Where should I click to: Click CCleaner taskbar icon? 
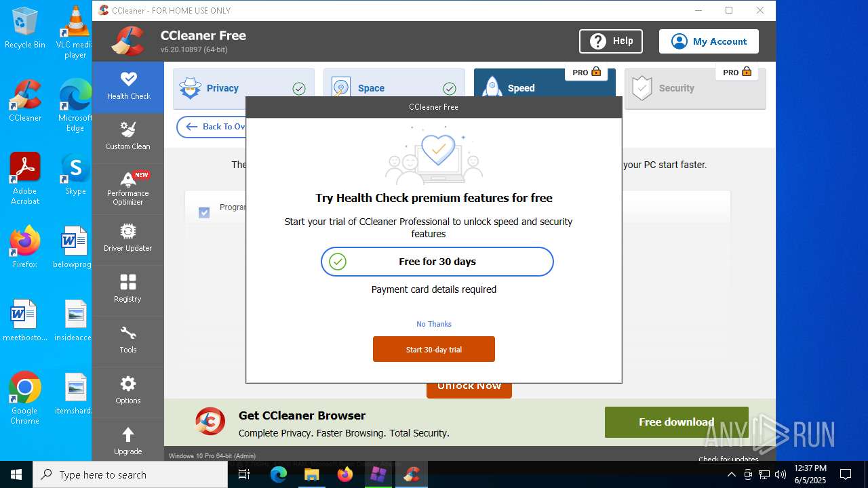(x=412, y=474)
